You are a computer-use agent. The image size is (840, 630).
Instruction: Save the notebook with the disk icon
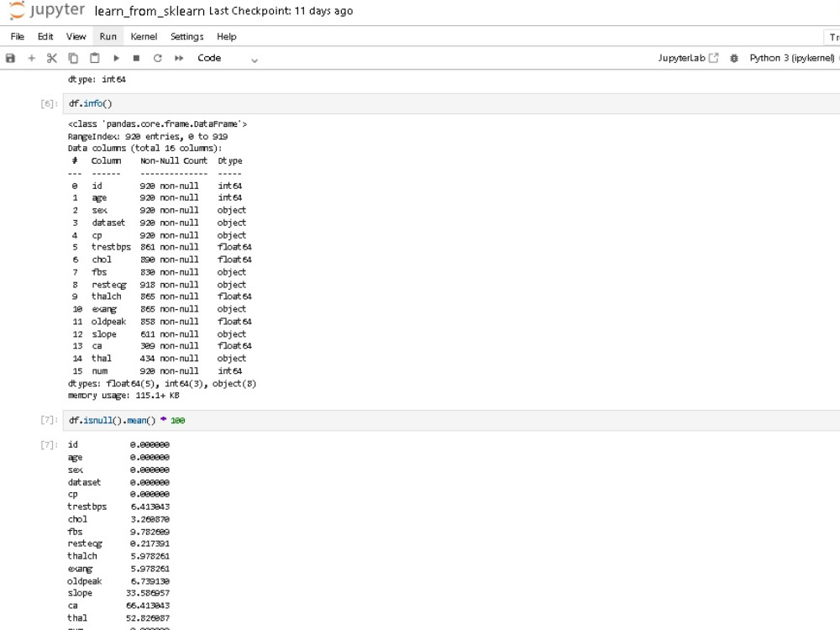[10, 58]
